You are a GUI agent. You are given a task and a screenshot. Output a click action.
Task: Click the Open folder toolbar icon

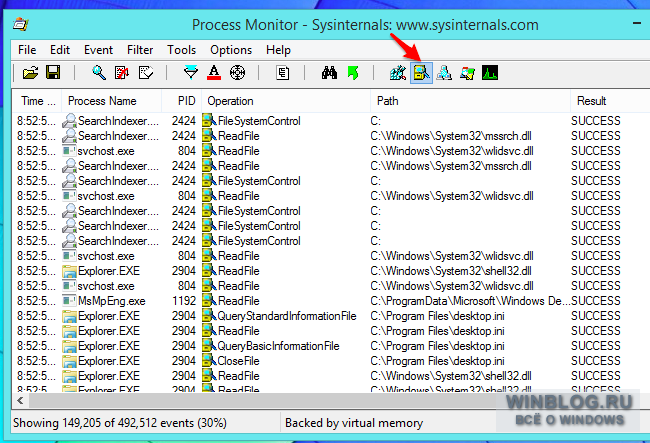coord(31,73)
